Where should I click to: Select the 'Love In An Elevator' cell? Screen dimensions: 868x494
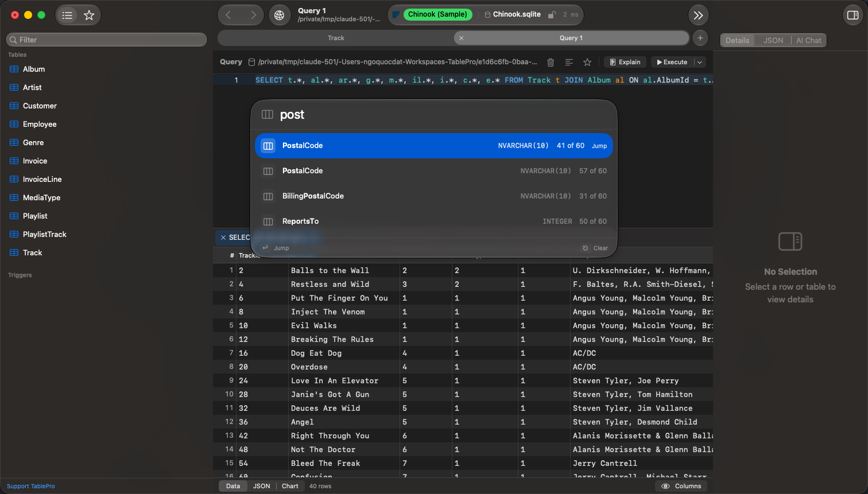point(344,380)
